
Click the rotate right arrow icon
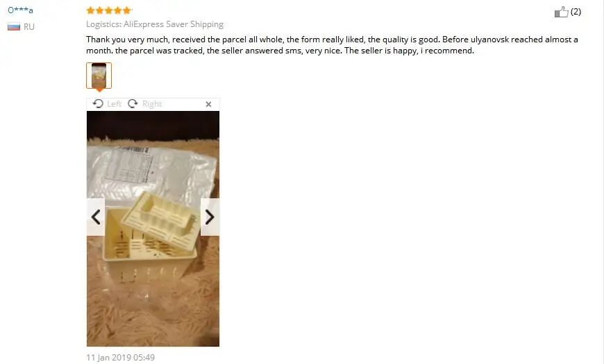(133, 103)
